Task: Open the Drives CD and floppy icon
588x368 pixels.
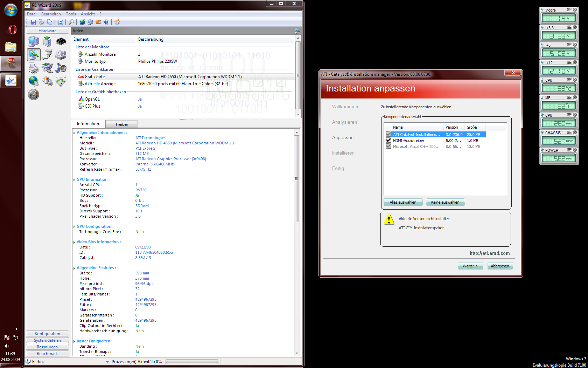Action: tap(61, 55)
